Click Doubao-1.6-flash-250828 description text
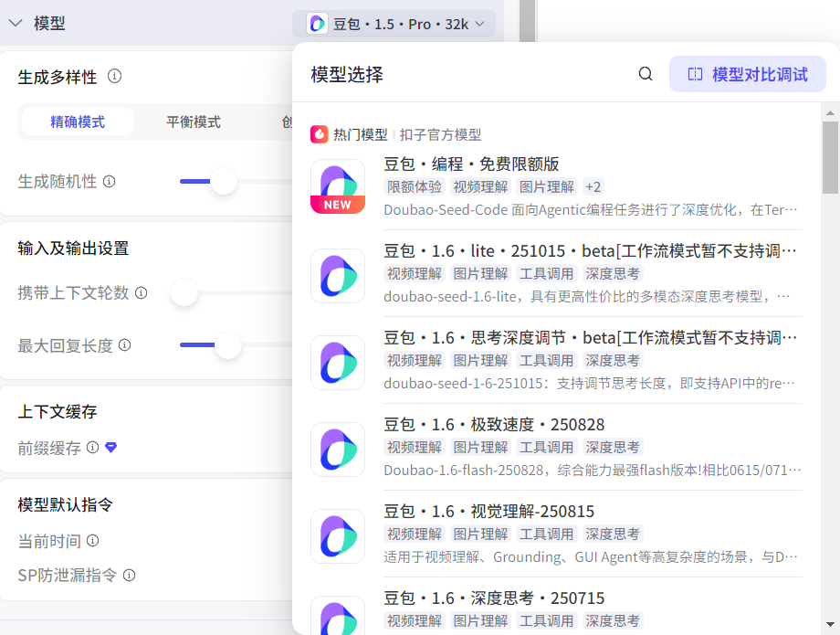This screenshot has height=635, width=840. (593, 470)
